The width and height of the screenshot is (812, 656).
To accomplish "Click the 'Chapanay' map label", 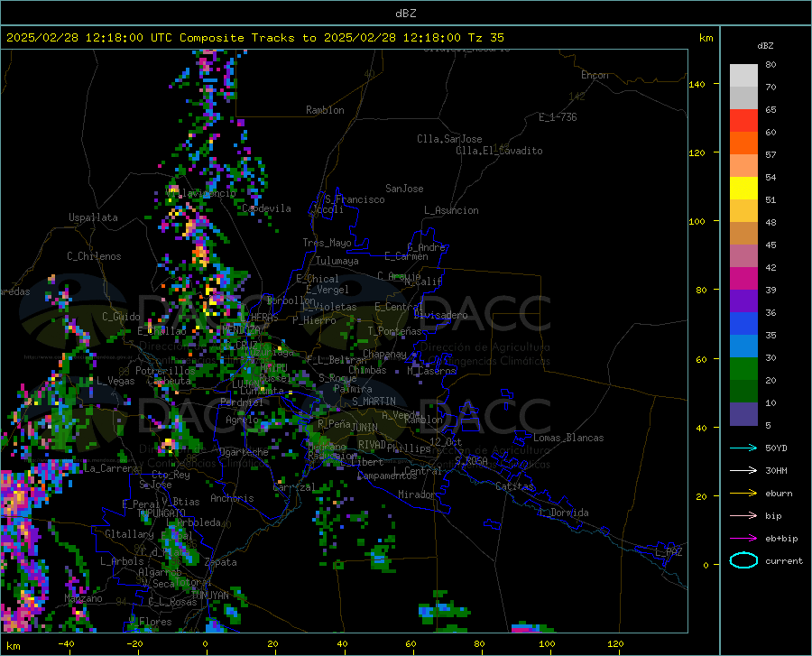I will point(384,354).
